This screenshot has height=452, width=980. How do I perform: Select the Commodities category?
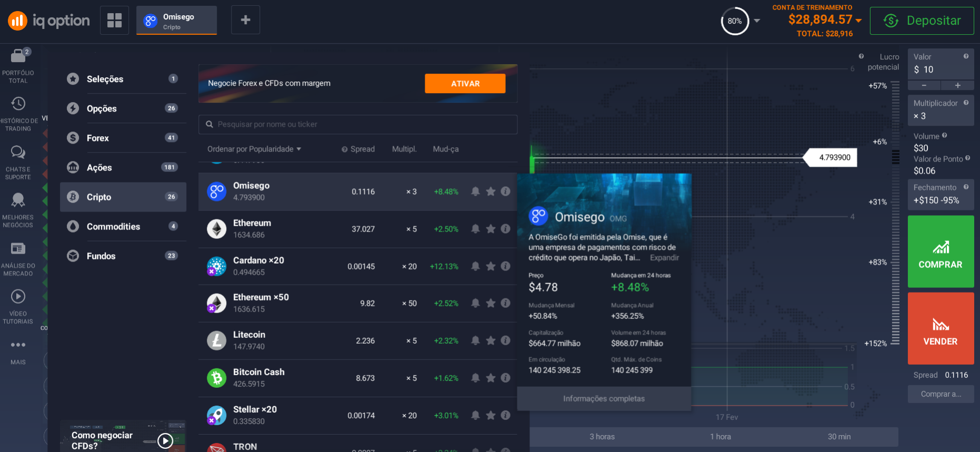123,226
